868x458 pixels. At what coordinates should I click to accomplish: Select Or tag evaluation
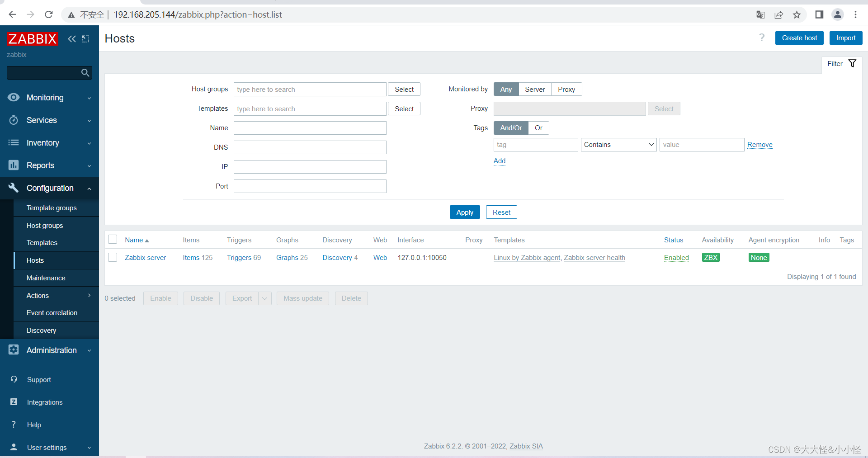tap(538, 128)
